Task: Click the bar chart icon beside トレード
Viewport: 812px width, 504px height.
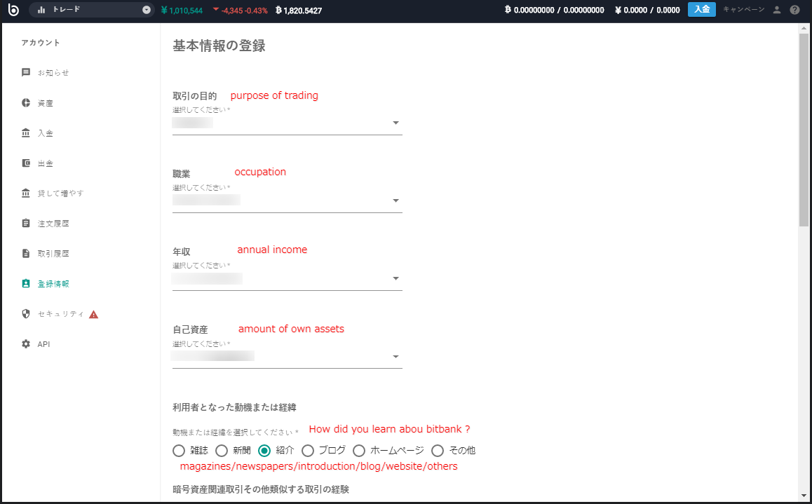Action: click(41, 10)
